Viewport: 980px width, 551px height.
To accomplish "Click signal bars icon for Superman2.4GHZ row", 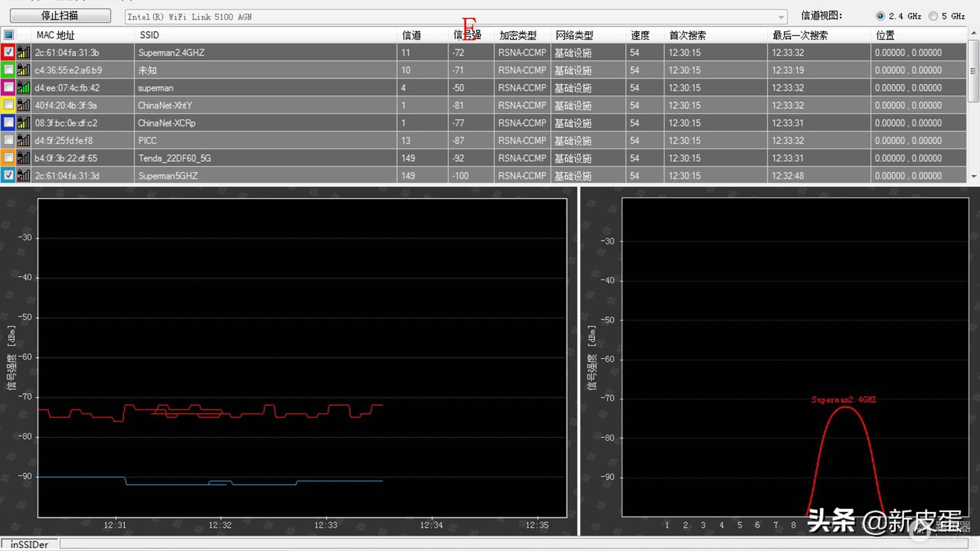I will coord(23,52).
